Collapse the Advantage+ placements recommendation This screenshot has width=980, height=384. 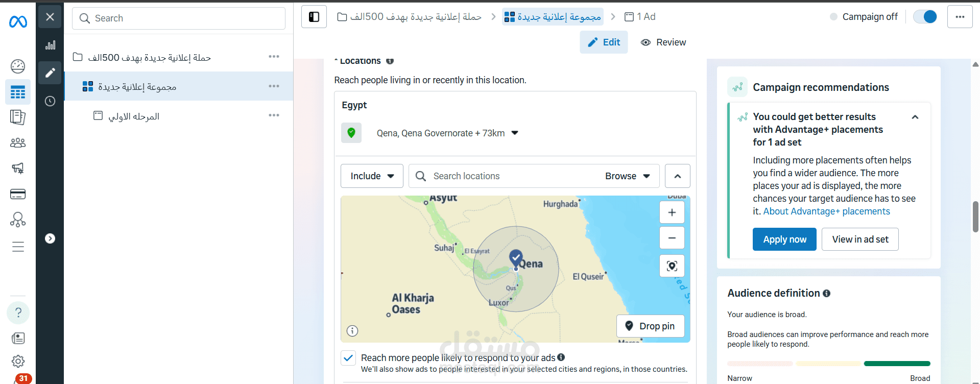pyautogui.click(x=915, y=117)
